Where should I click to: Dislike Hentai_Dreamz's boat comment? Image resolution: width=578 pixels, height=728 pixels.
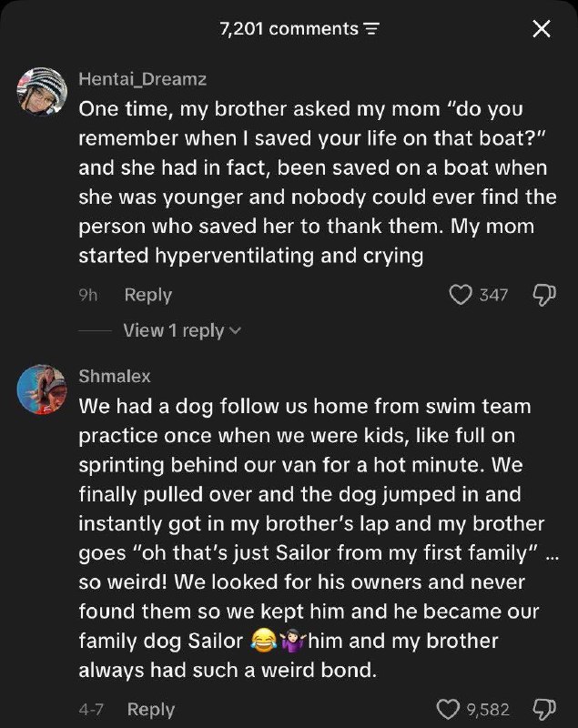[x=543, y=295]
